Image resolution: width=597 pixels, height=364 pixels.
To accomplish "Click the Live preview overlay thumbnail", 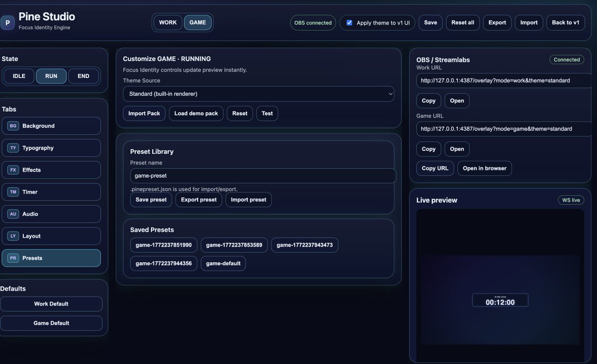I will click(500, 300).
